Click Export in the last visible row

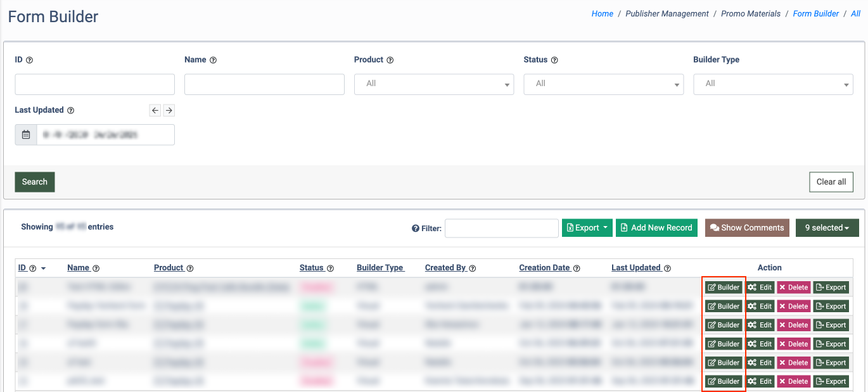831,381
